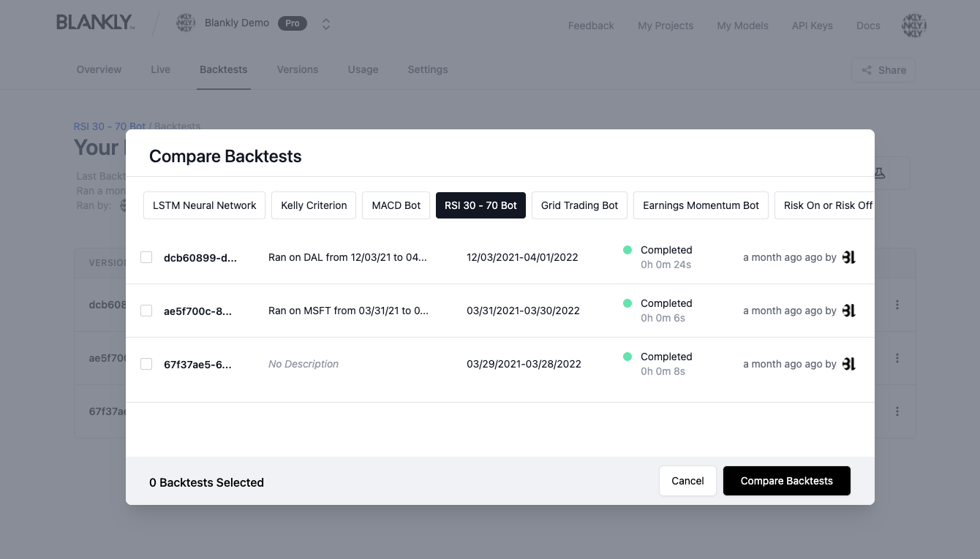Click the flask backtest icon near top right

879,173
